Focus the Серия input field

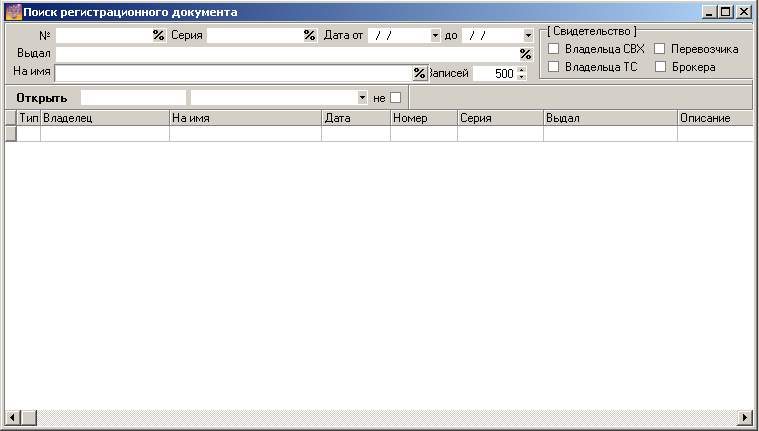[x=255, y=35]
